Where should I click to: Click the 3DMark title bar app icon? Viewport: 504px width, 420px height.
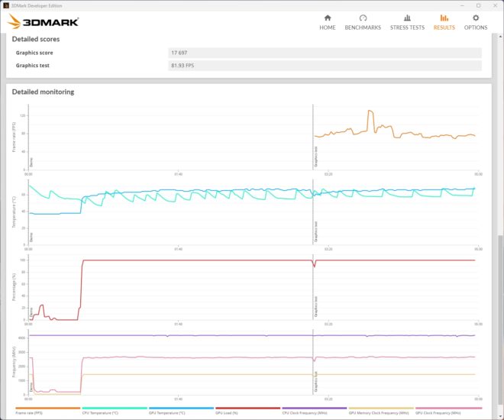(x=6, y=5)
